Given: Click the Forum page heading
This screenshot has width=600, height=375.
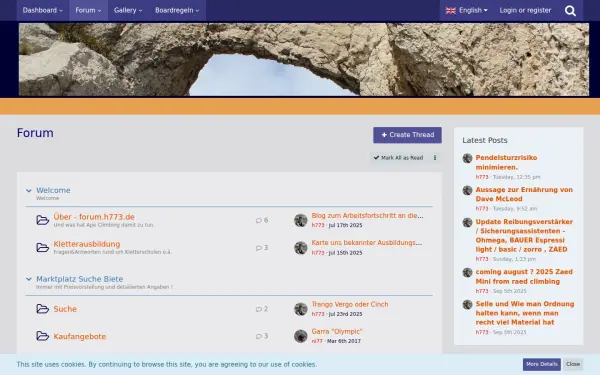Looking at the screenshot, I should [35, 133].
